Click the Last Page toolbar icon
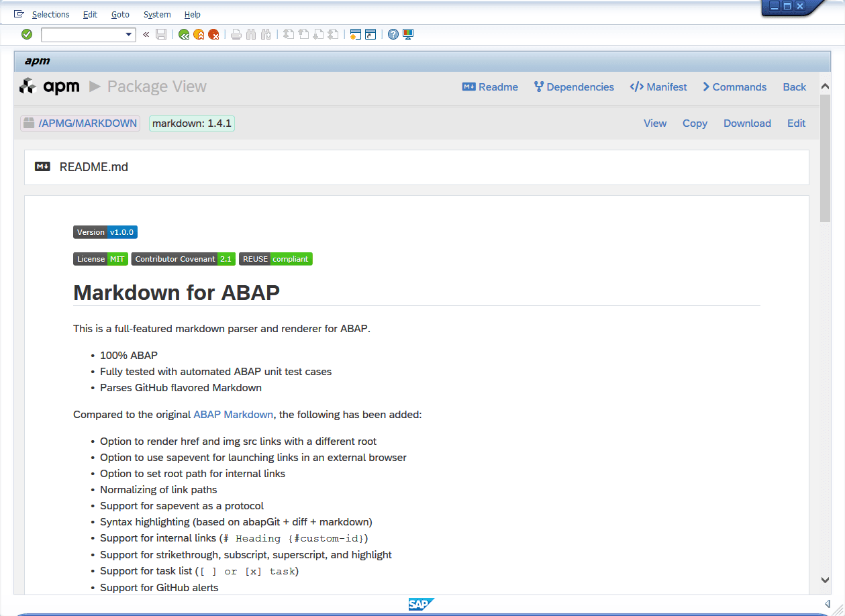Viewport: 845px width, 616px height. (x=333, y=34)
